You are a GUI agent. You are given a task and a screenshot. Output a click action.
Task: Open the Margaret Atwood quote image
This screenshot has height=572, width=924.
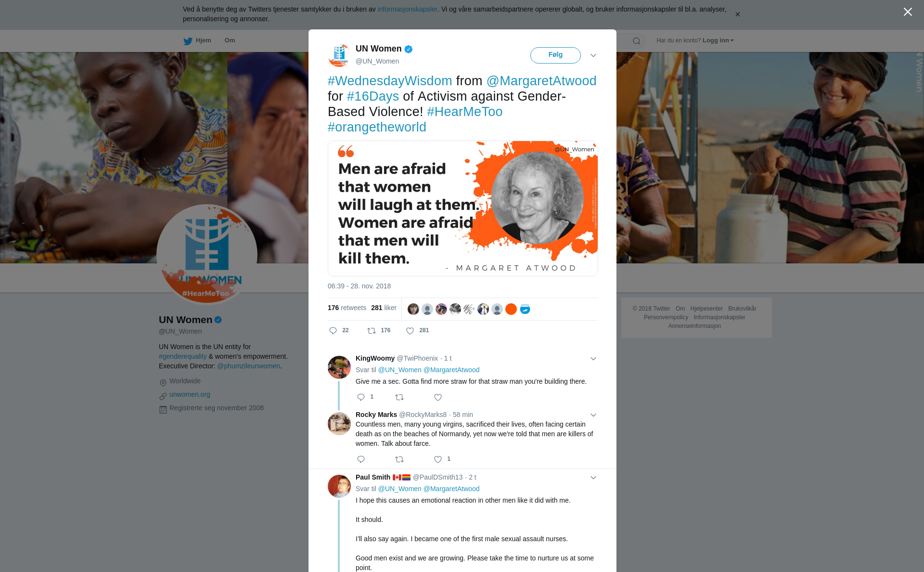click(462, 208)
